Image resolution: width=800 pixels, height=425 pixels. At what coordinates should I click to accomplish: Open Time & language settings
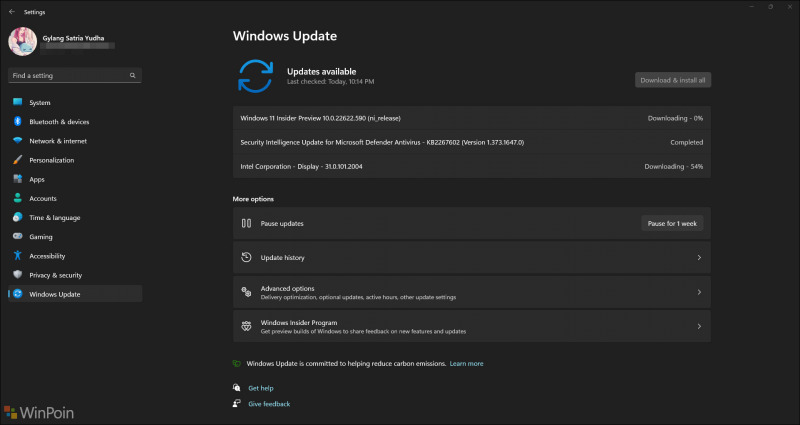(x=75, y=217)
